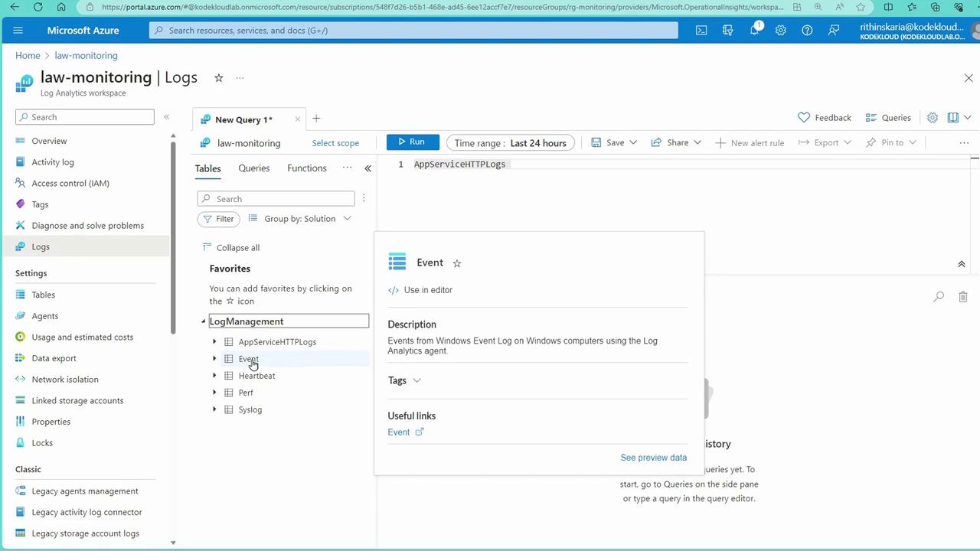
Task: Open Usage and estimated costs
Action: point(83,337)
